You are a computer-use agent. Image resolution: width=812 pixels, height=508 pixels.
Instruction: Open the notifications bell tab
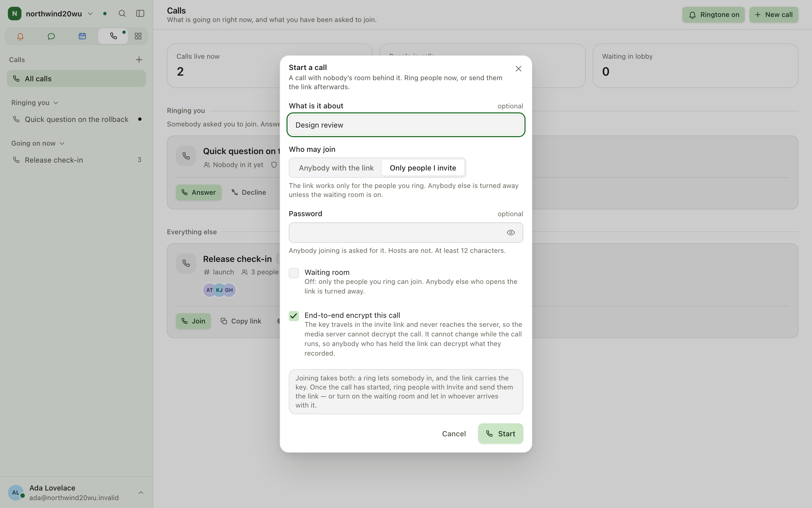pos(20,36)
